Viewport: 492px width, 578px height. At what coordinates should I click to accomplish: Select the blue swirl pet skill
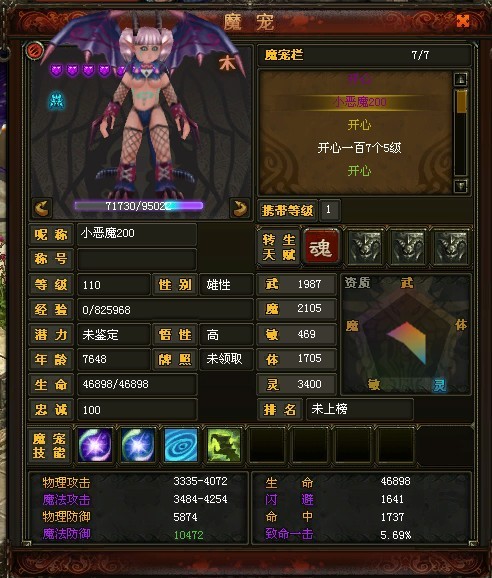click(181, 445)
